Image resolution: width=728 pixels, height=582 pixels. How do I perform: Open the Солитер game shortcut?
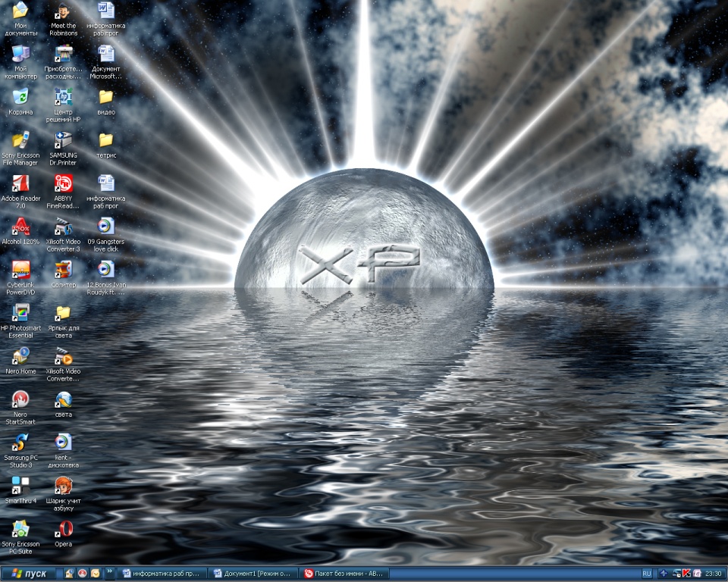64,275
